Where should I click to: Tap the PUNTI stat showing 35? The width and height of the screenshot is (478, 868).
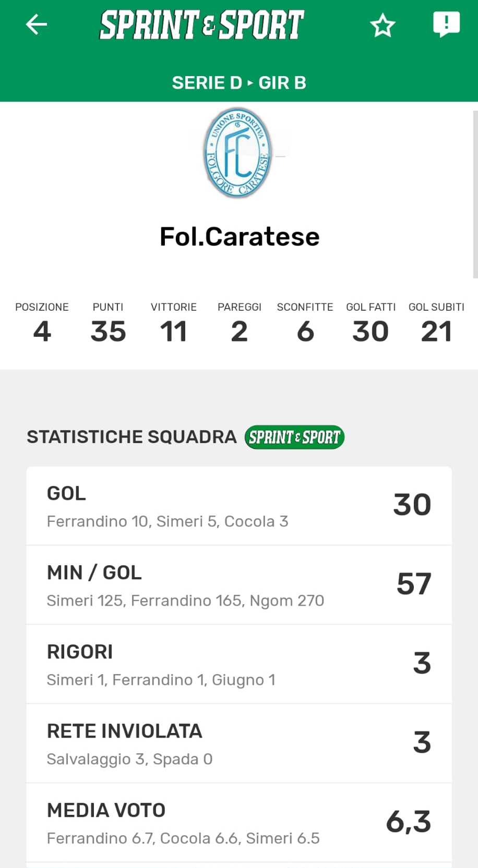click(x=108, y=324)
